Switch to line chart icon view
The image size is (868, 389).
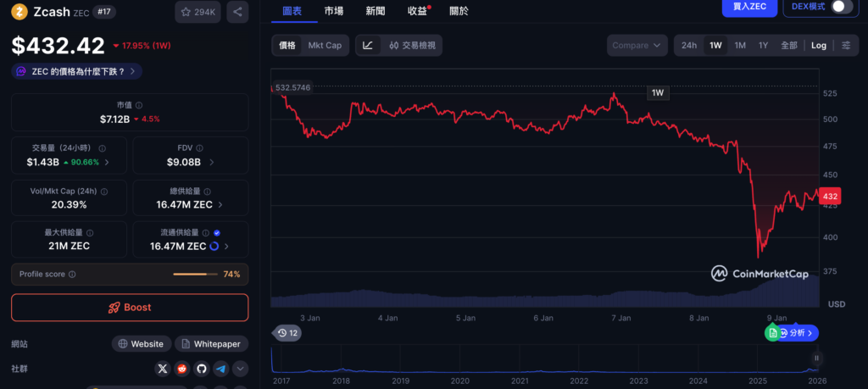tap(368, 45)
